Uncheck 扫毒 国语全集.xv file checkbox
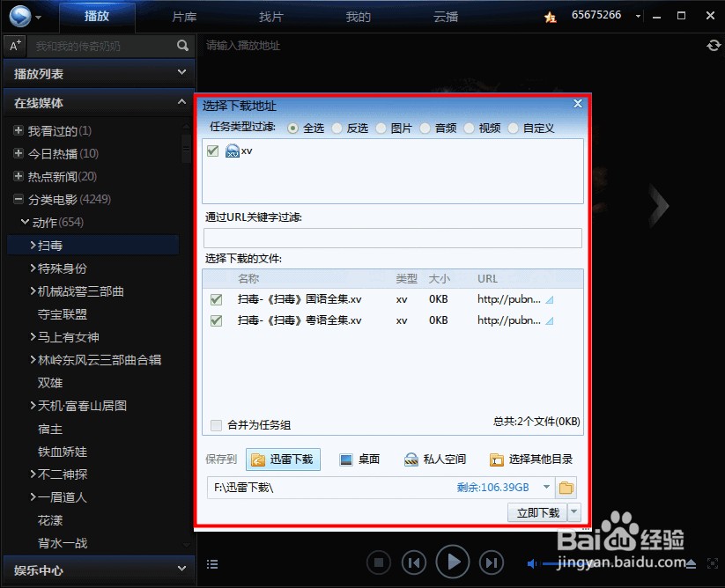725x588 pixels. [x=216, y=300]
